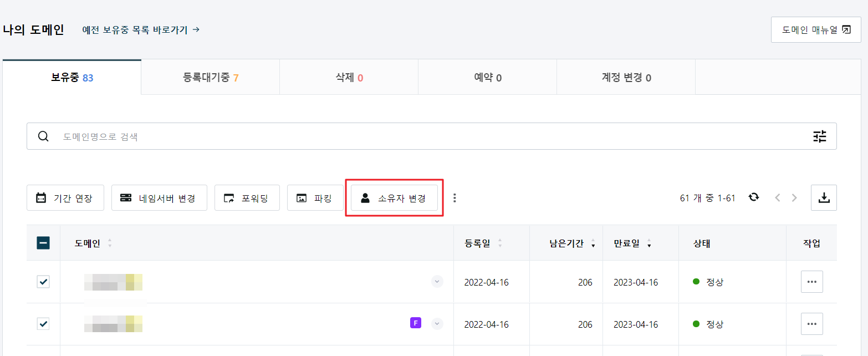This screenshot has height=356, width=868.
Task: Go to the previous page arrow
Action: coord(777,197)
